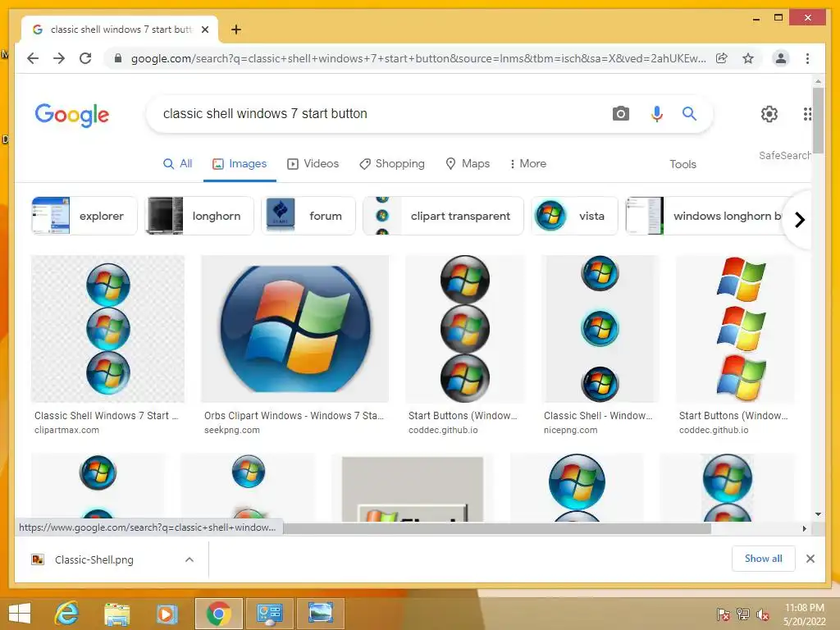The height and width of the screenshot is (630, 840).
Task: Launch Internet Explorer from taskbar
Action: pos(66,614)
